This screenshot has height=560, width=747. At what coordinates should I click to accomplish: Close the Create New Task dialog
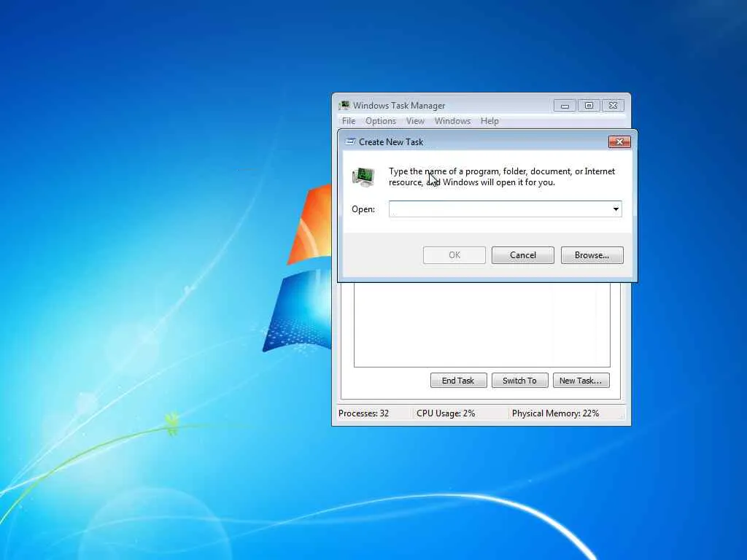point(619,141)
